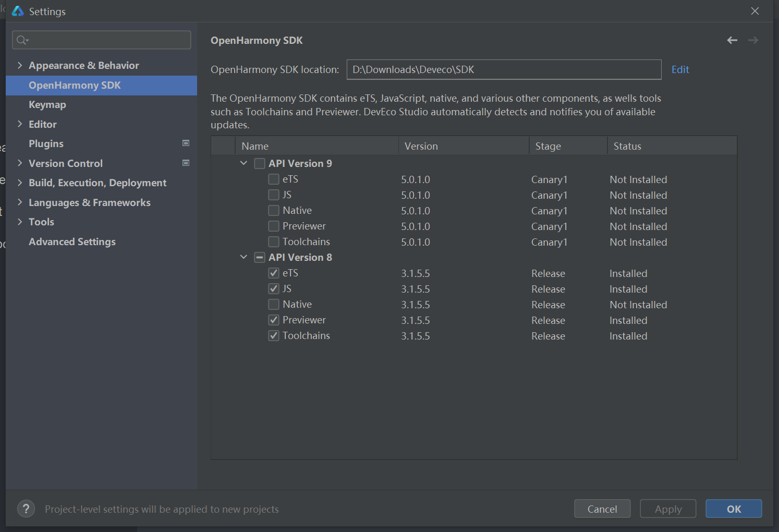Image resolution: width=779 pixels, height=532 pixels.
Task: Expand Appearance & Behavior section
Action: (x=20, y=65)
